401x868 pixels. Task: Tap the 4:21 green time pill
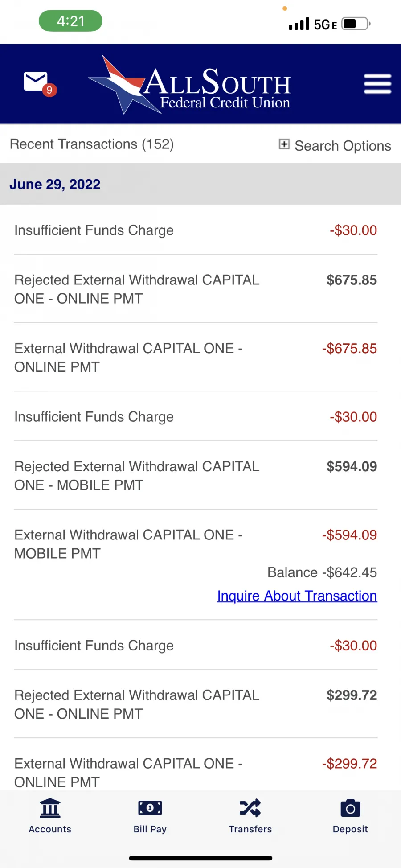click(x=70, y=21)
